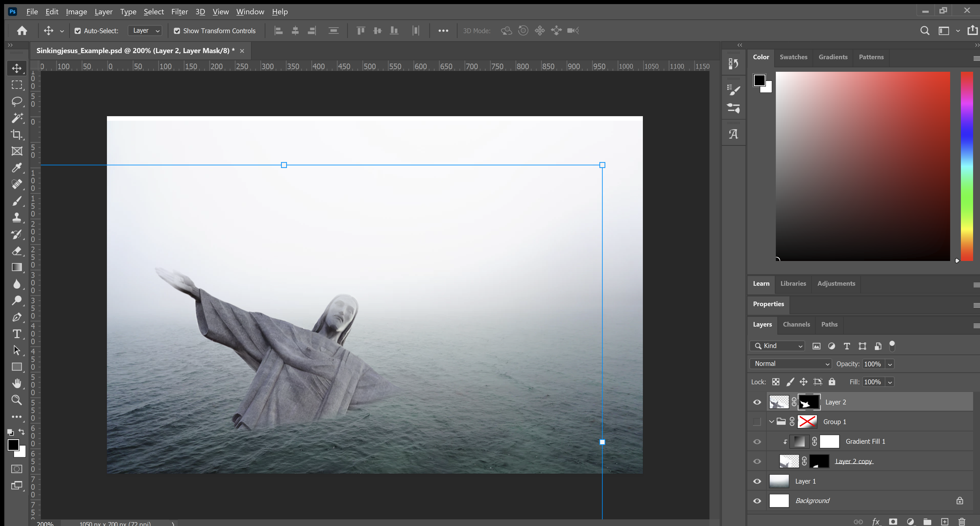The height and width of the screenshot is (526, 980).
Task: Toggle Show Transform Controls checkbox
Action: pyautogui.click(x=177, y=31)
